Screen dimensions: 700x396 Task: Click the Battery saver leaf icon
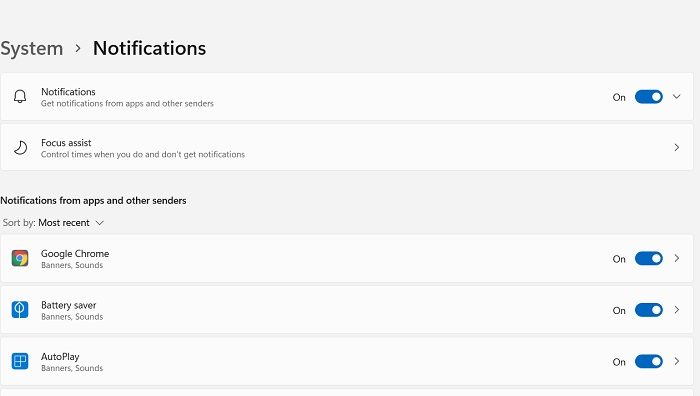pyautogui.click(x=20, y=310)
